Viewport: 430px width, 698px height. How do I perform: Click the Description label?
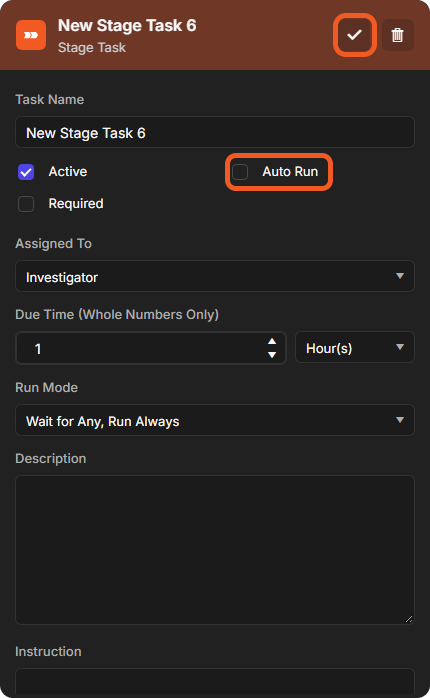click(51, 459)
